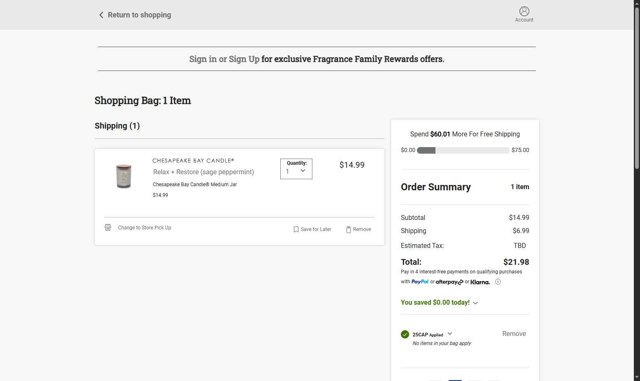Screen dimensions: 640x381
Task: Click the store pickup icon
Action: [x=108, y=227]
